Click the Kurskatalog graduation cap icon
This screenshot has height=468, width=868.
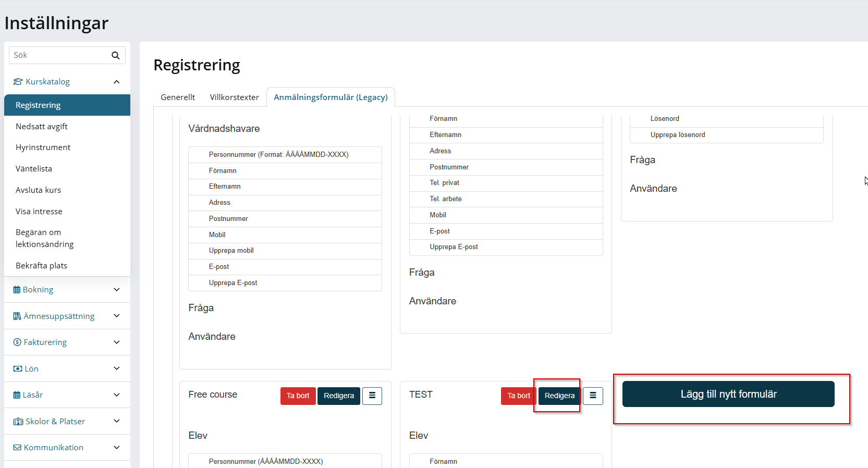click(x=18, y=82)
